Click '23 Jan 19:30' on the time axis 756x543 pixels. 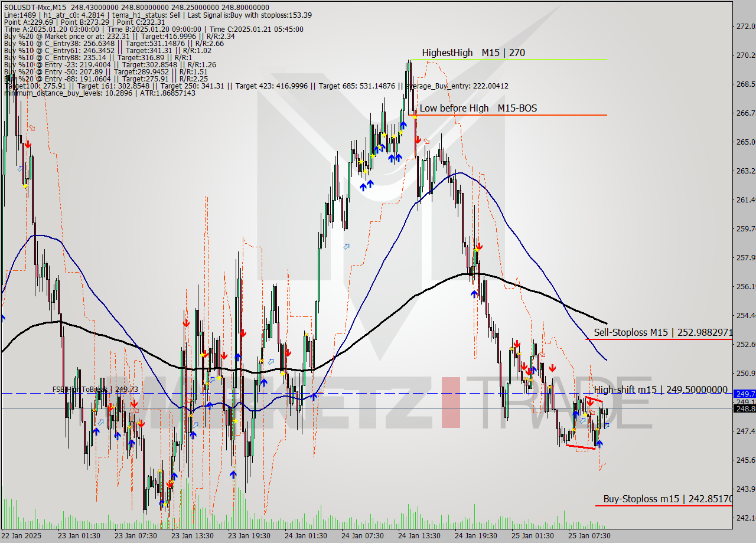(249, 535)
